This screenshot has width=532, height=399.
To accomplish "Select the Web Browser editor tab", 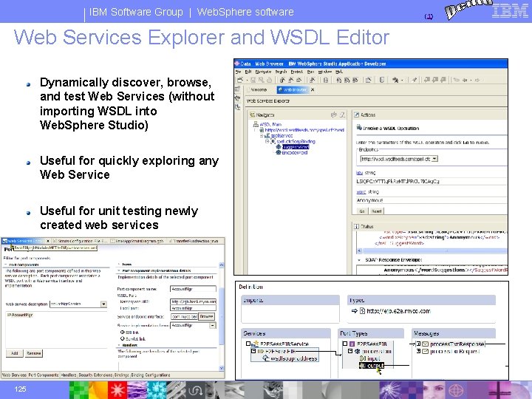I will [294, 89].
